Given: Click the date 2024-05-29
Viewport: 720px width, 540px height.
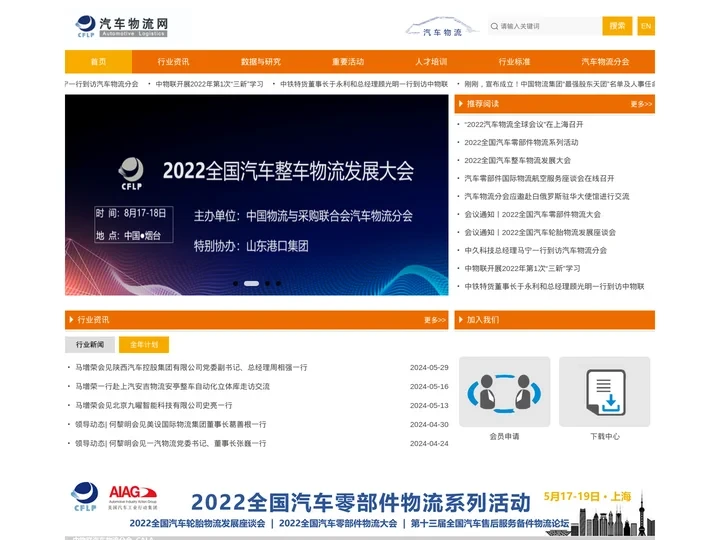Looking at the screenshot, I should [x=429, y=367].
